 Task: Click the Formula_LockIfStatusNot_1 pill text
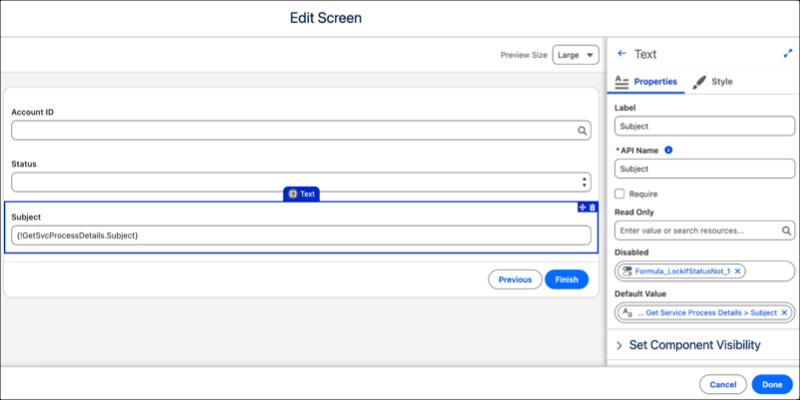click(683, 271)
